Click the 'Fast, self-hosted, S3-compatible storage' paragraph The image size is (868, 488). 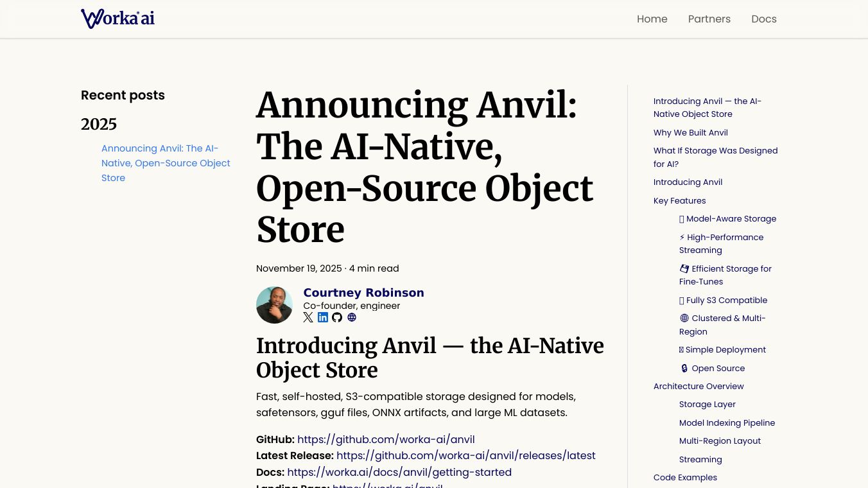(416, 404)
